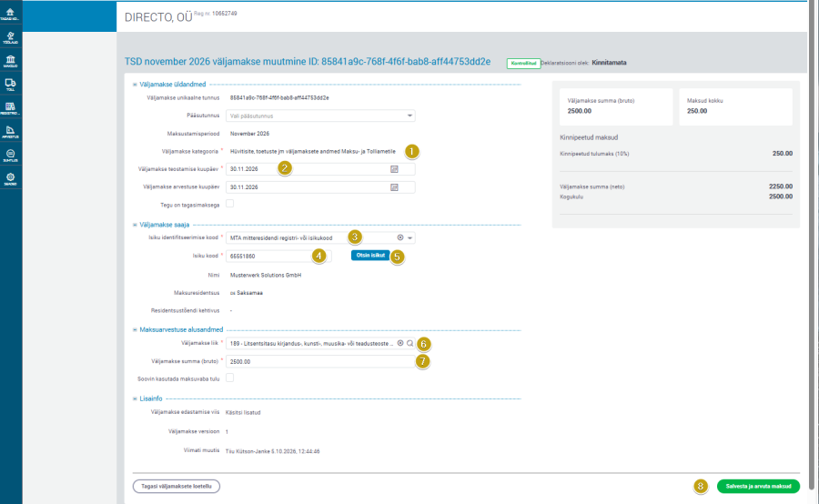Click the page vertical scrollbar
Image resolution: width=819 pixels, height=504 pixels.
click(x=812, y=246)
